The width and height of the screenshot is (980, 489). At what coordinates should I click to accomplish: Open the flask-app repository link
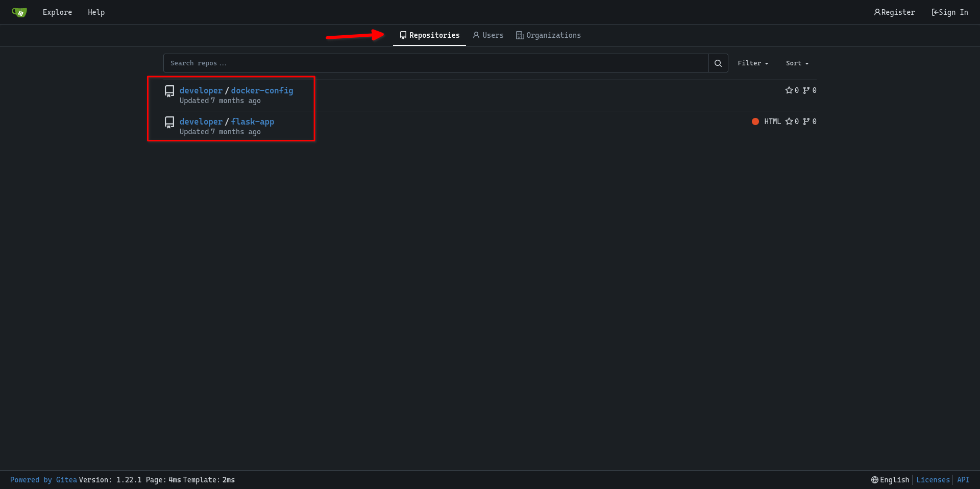coord(252,121)
